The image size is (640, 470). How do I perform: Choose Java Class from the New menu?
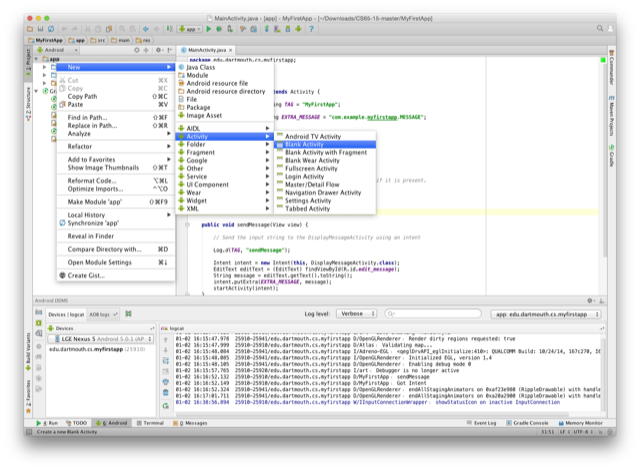[224, 67]
